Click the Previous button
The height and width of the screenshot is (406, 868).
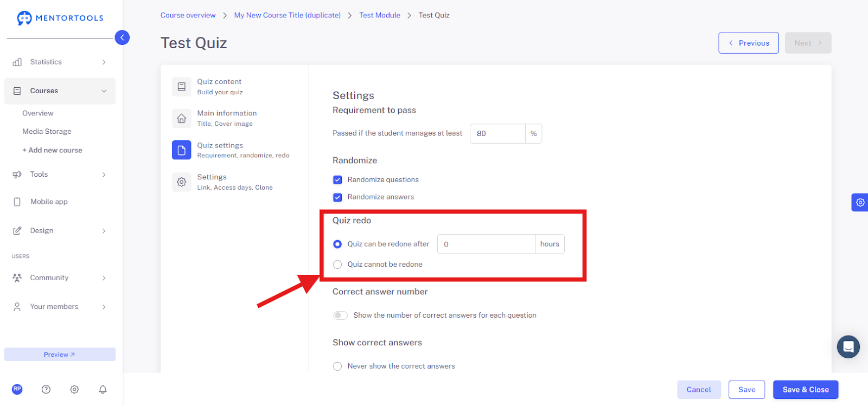tap(749, 43)
